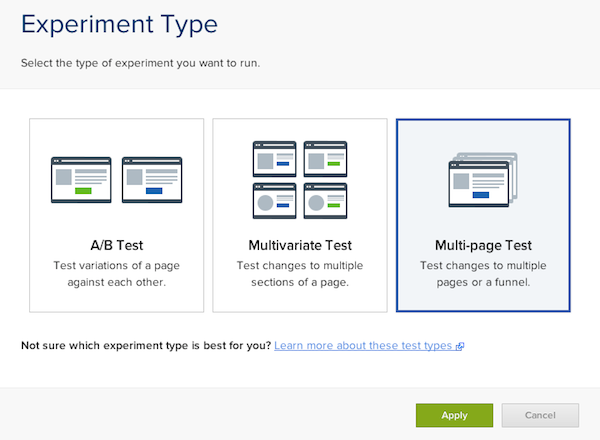The image size is (600, 440).
Task: Select the A/B Test illustration icon
Action: pos(117,180)
